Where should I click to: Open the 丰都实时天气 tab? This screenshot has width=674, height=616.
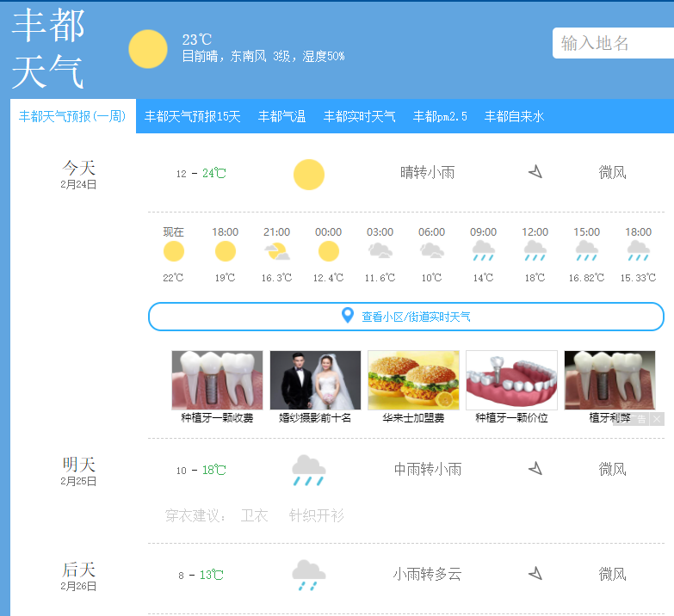tap(359, 116)
